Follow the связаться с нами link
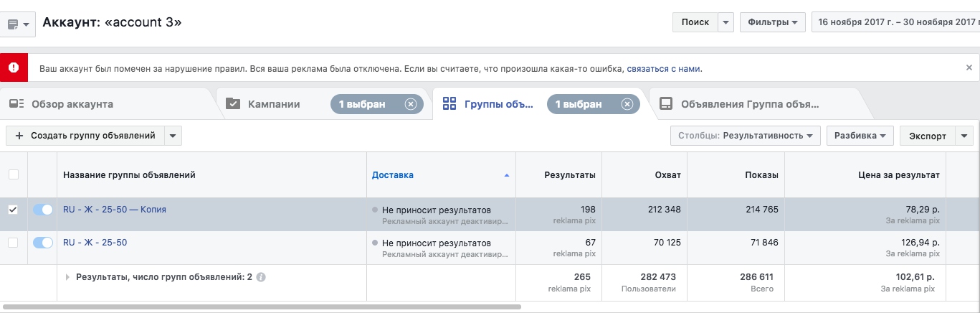Image resolution: width=980 pixels, height=313 pixels. pos(664,69)
